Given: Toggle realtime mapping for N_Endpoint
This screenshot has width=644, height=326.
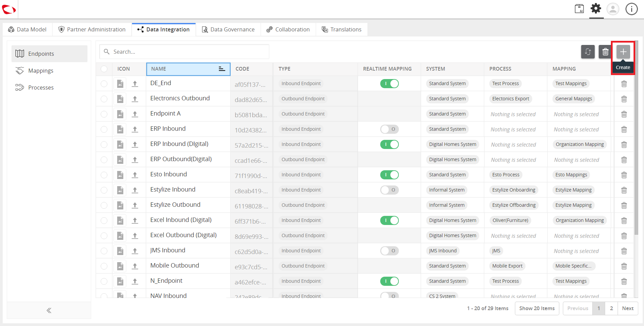Looking at the screenshot, I should (389, 281).
